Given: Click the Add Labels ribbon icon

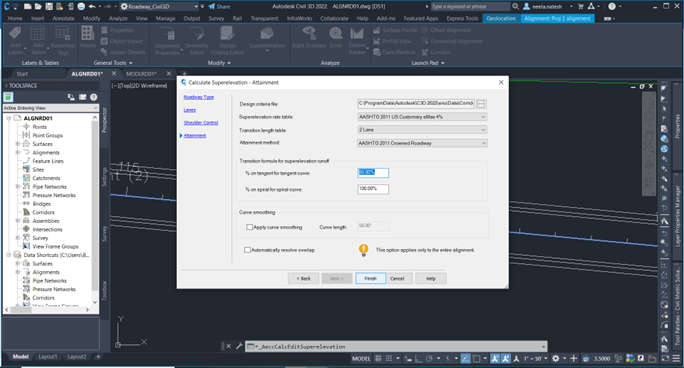Looking at the screenshot, I should click(15, 34).
